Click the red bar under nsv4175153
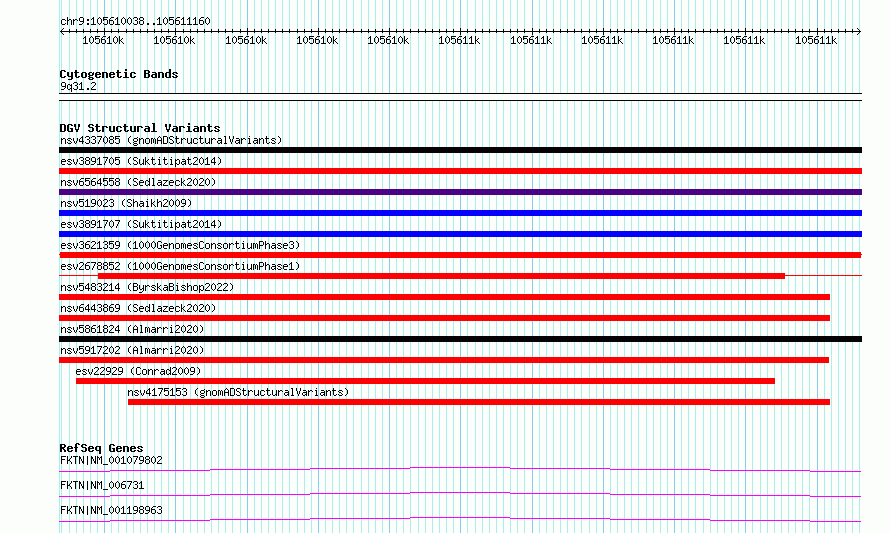The height and width of the screenshot is (533, 890). click(478, 402)
